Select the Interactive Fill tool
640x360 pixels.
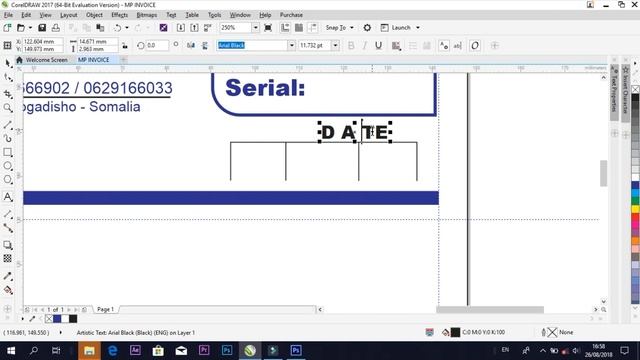(8, 290)
